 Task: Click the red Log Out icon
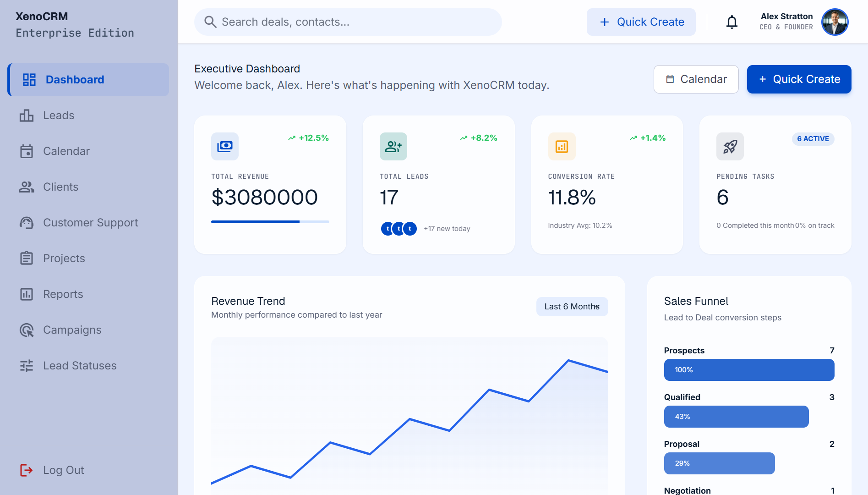[x=27, y=470]
